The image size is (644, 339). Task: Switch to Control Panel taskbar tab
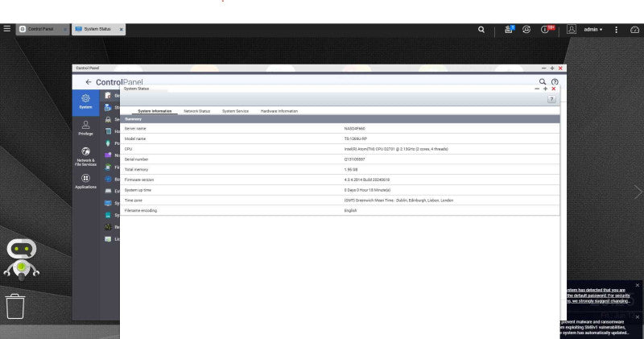[43, 29]
